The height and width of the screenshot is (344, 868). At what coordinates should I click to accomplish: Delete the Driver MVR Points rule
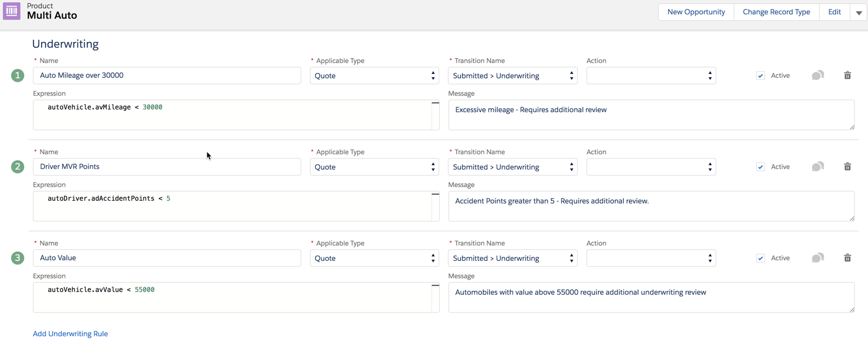847,167
